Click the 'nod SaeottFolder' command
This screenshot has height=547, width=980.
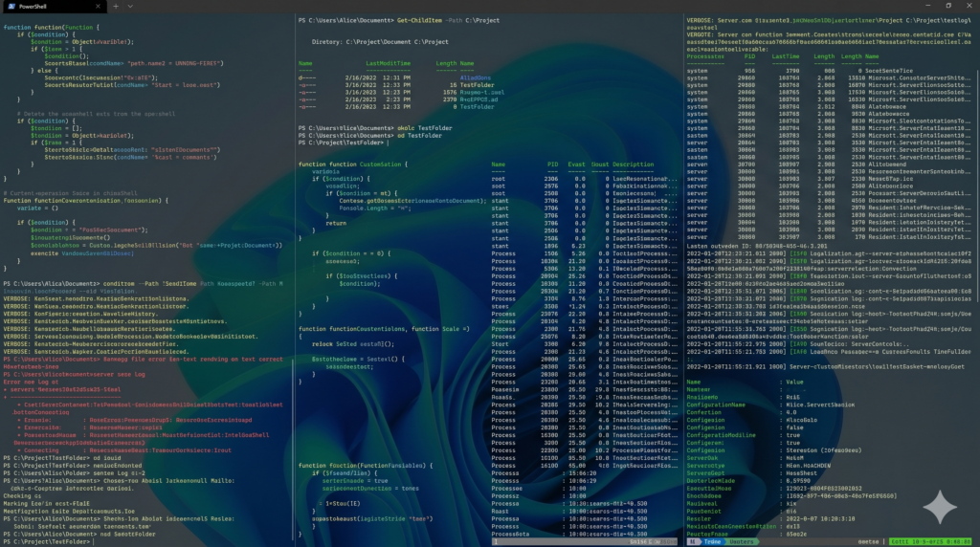[129, 534]
